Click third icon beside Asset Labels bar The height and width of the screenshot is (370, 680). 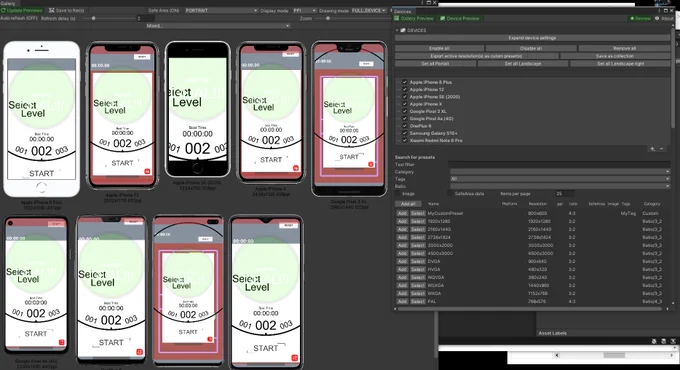(x=673, y=341)
